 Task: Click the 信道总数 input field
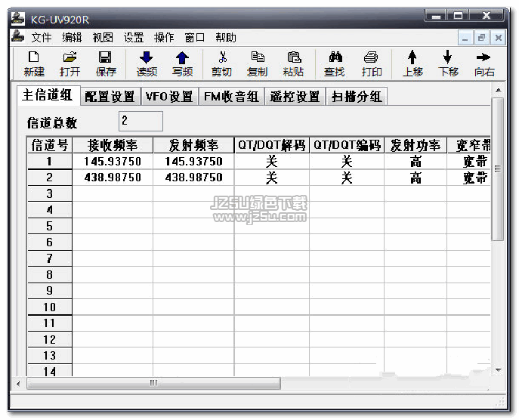click(x=141, y=121)
